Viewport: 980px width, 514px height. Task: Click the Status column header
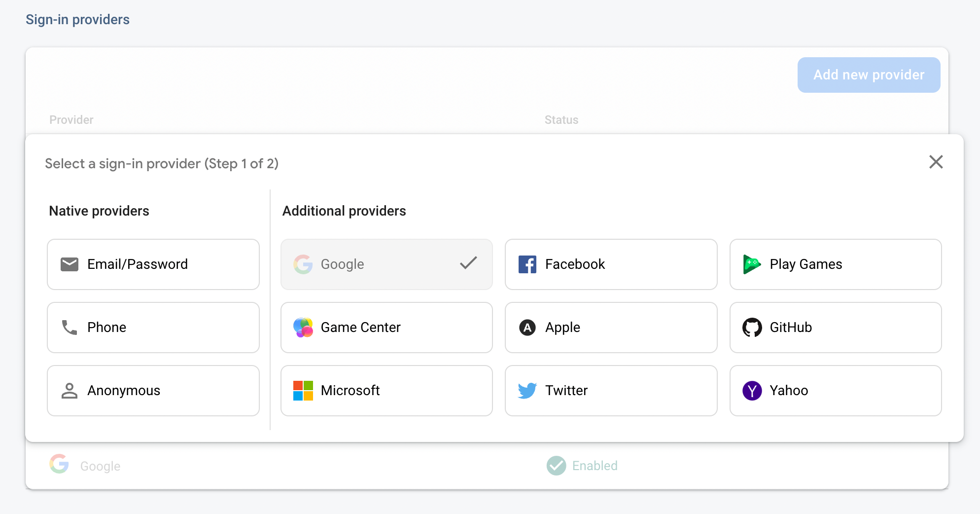(x=561, y=120)
